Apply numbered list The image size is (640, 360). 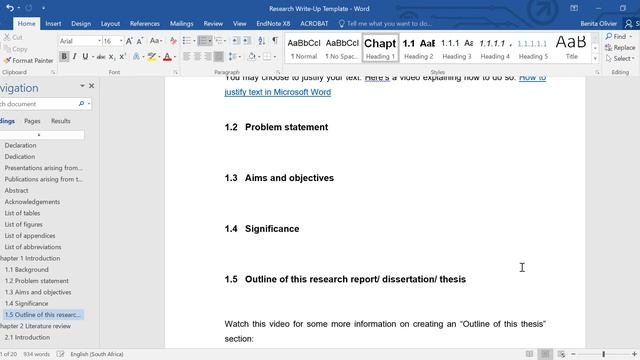pyautogui.click(x=203, y=40)
